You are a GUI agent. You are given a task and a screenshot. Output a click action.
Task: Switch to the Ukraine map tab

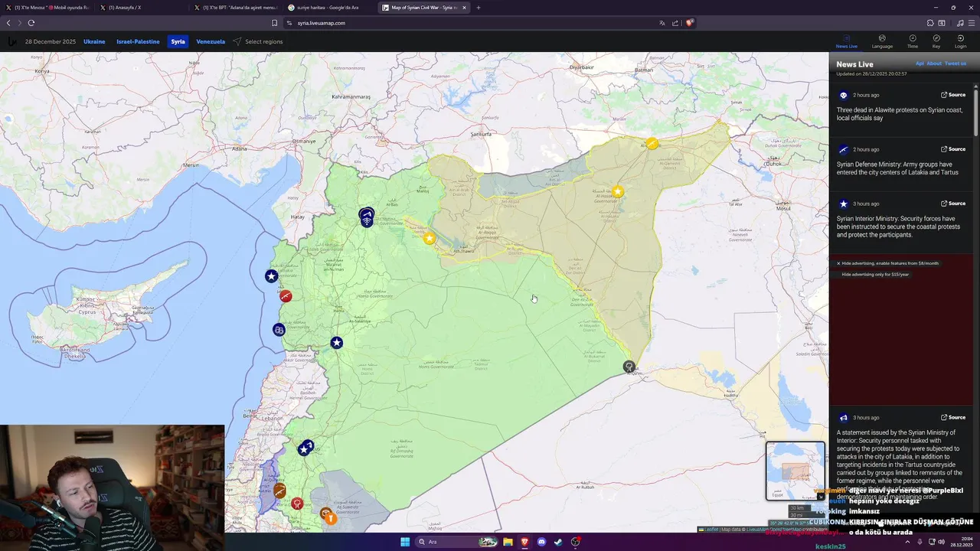point(94,41)
